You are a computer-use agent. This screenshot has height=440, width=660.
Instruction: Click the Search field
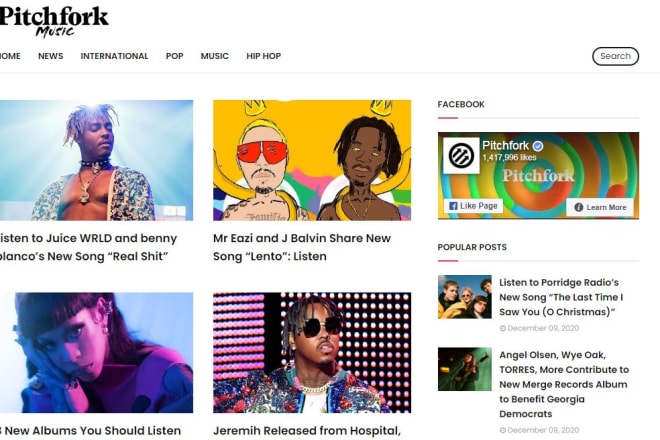615,56
